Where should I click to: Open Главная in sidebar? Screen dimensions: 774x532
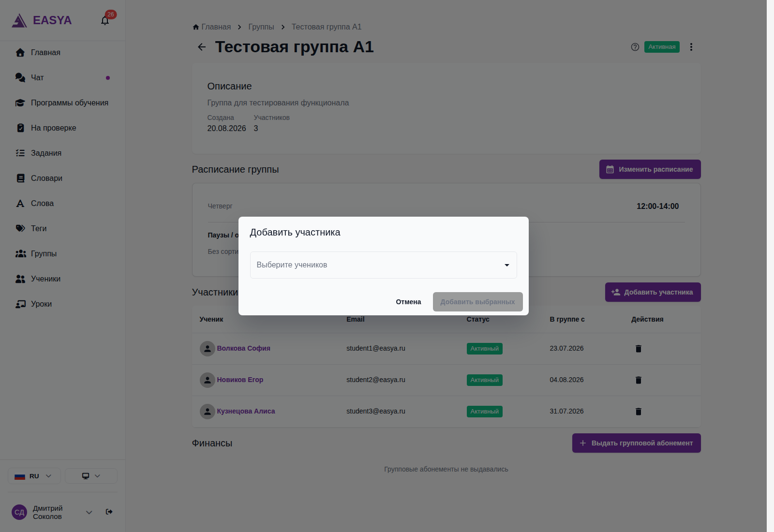point(62,53)
